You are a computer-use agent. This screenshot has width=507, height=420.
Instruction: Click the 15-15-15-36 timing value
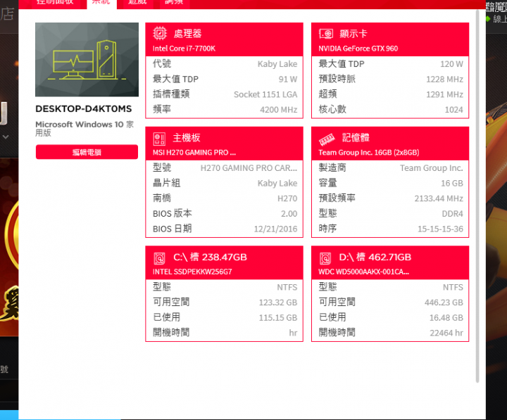click(x=440, y=229)
